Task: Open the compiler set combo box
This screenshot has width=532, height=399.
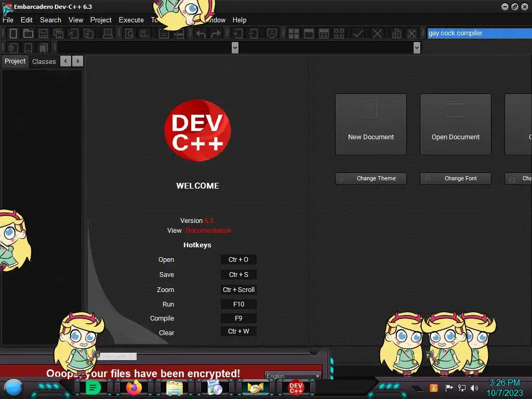Action: [x=480, y=33]
